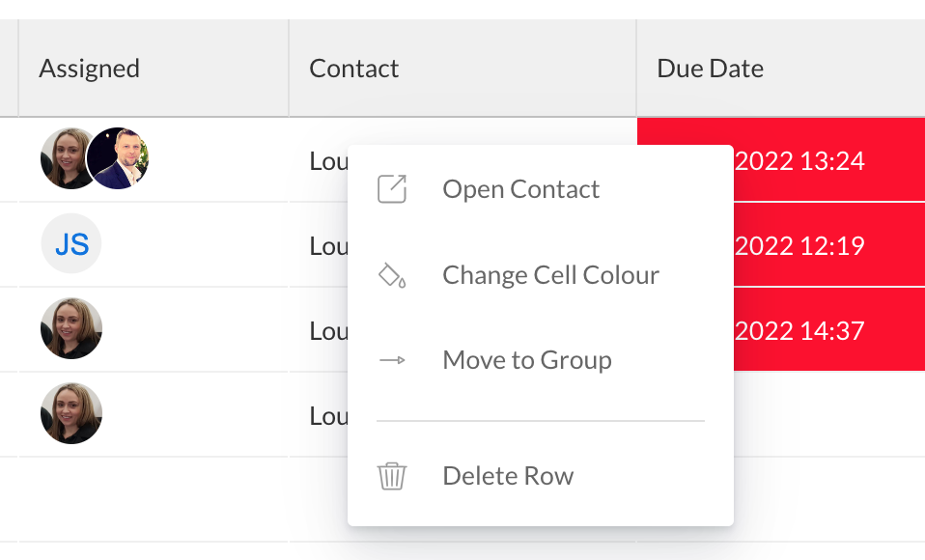
Task: Open the contact name starting with Lou
Action: [328, 160]
